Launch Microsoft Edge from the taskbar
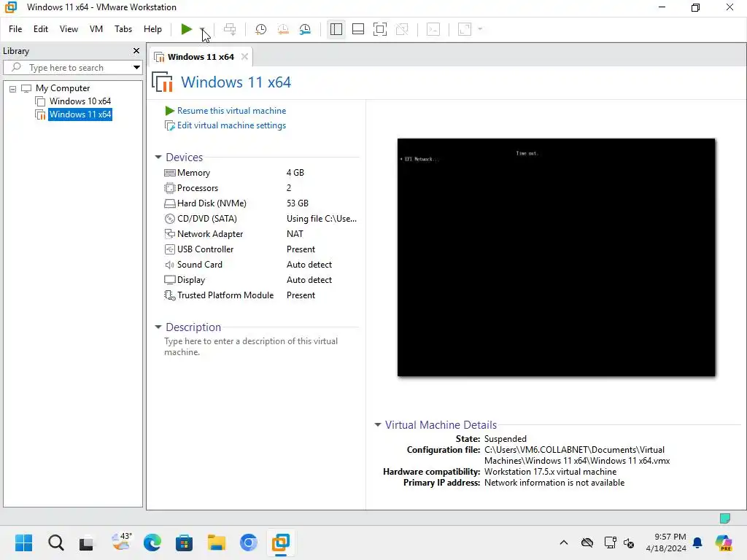Viewport: 747px width, 560px height. (x=152, y=542)
